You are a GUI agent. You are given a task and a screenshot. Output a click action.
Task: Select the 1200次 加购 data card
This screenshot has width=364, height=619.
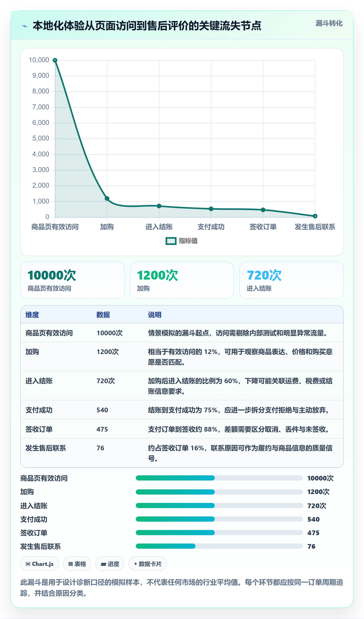pyautogui.click(x=182, y=280)
